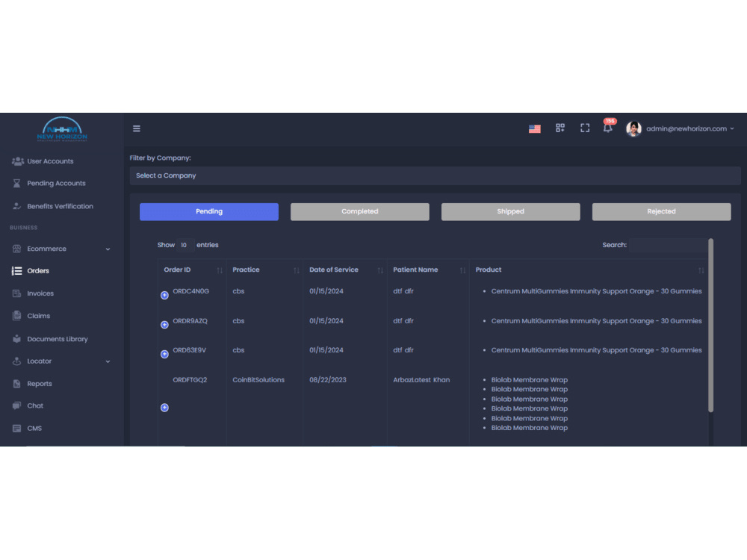The image size is (747, 560).
Task: Expand the Locator submenu chevron
Action: [x=108, y=361]
